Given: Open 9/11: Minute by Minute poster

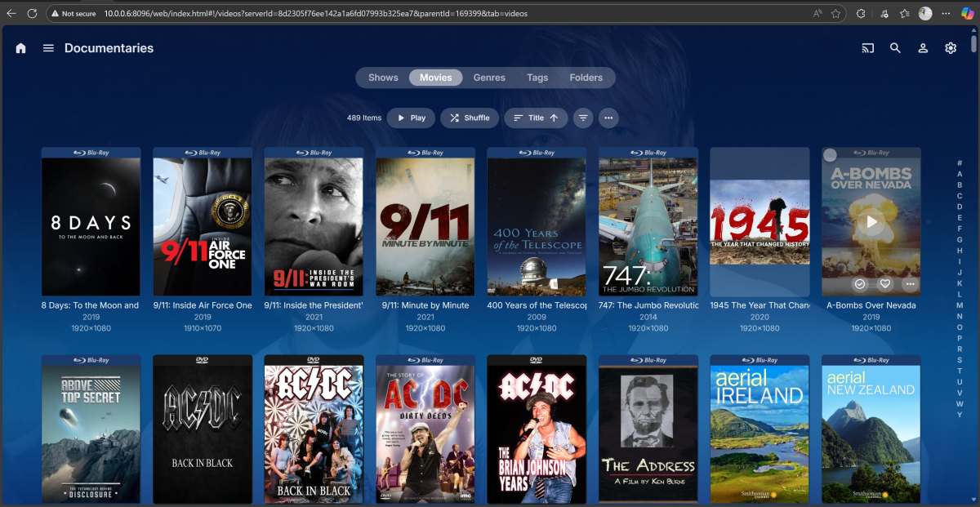Looking at the screenshot, I should pos(425,222).
